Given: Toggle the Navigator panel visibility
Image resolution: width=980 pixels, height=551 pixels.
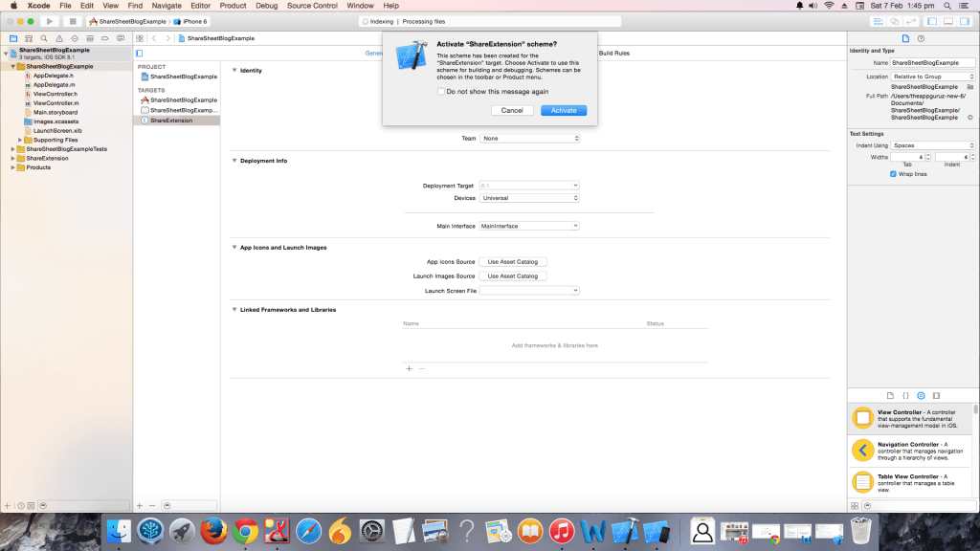Looking at the screenshot, I should (x=932, y=21).
